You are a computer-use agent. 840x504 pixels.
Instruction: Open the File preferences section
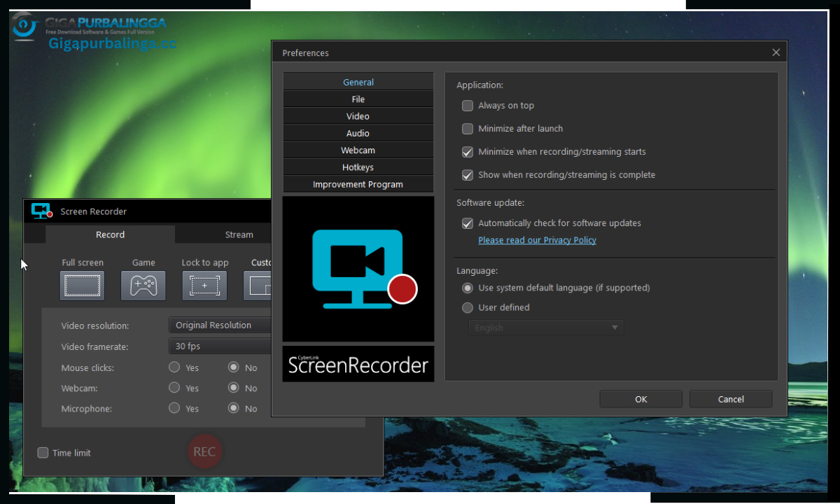[x=358, y=99]
